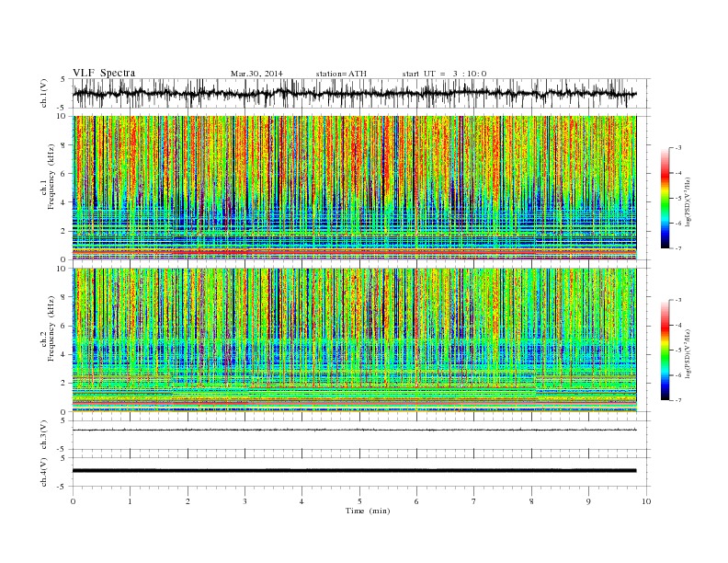Click the '8' kHz tick of ch.1 spectrogram
The width and height of the screenshot is (728, 563).
coord(64,145)
